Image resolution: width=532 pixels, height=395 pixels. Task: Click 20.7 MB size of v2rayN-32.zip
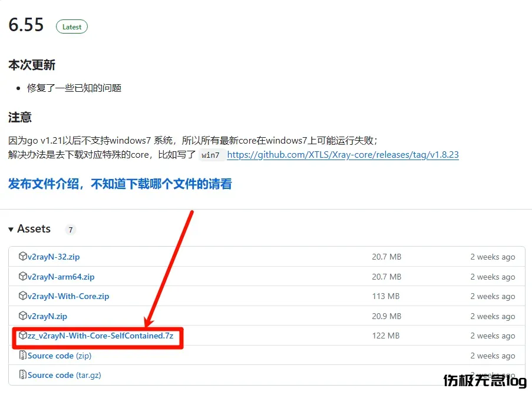coord(386,257)
